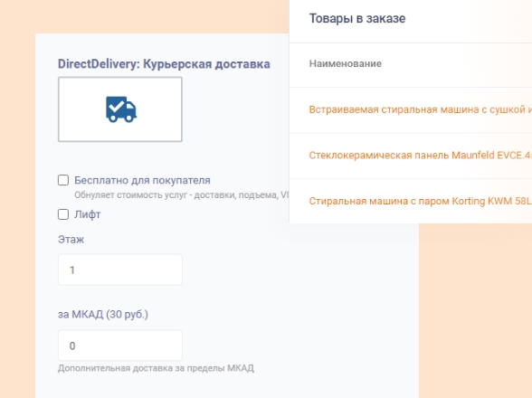Open the Стеклокерамическая панель Maunfeld link
The width and height of the screenshot is (532, 398).
coord(421,156)
